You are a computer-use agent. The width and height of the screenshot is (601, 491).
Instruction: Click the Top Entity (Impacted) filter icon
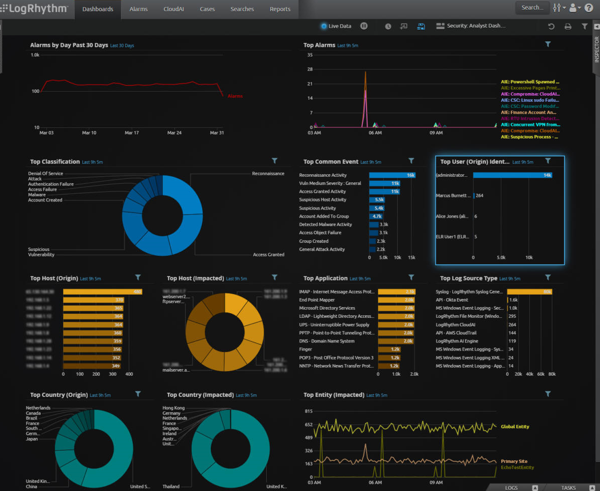point(548,394)
